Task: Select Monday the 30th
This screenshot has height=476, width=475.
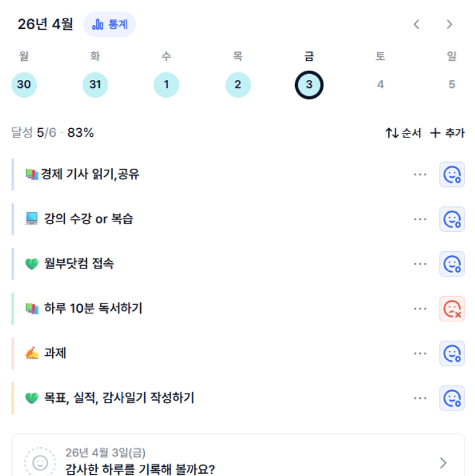Action: [24, 85]
